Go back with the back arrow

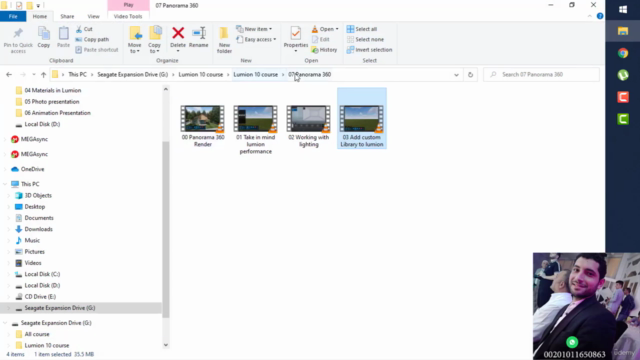point(9,75)
